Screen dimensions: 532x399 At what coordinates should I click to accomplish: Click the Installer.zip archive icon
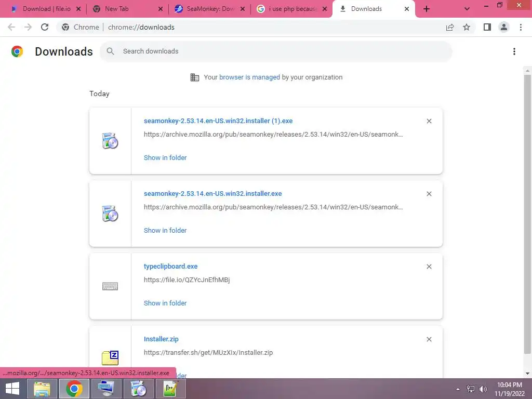coord(110,357)
